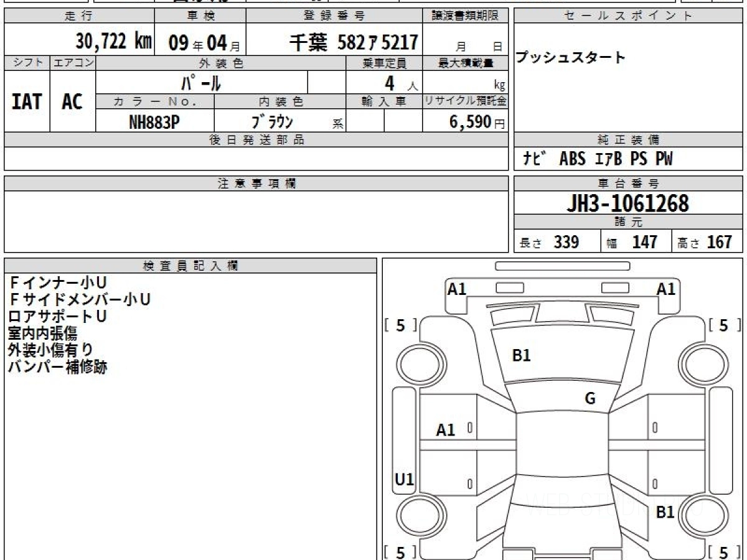The image size is (747, 560).
Task: Click the 乗車定員 header
Action: point(384,63)
